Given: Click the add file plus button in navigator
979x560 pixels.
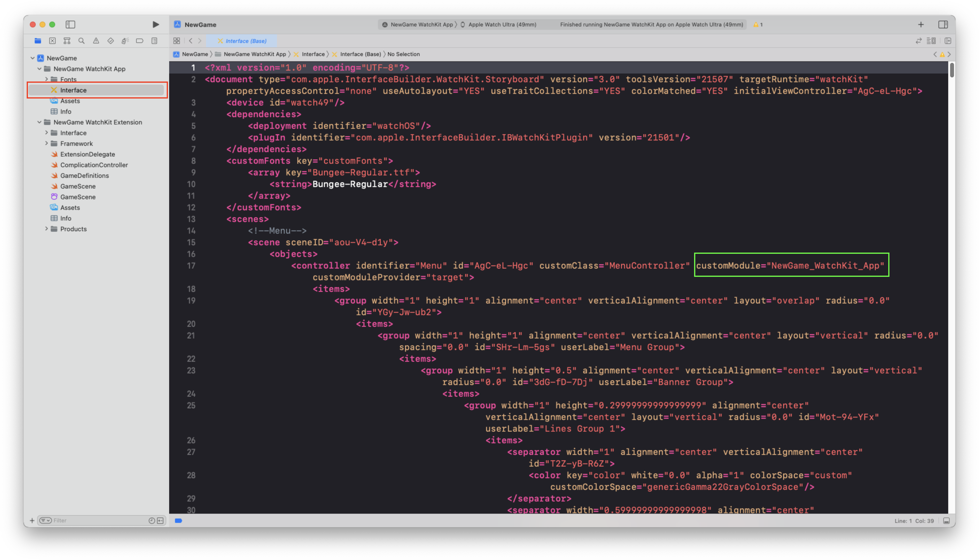Looking at the screenshot, I should pos(32,520).
